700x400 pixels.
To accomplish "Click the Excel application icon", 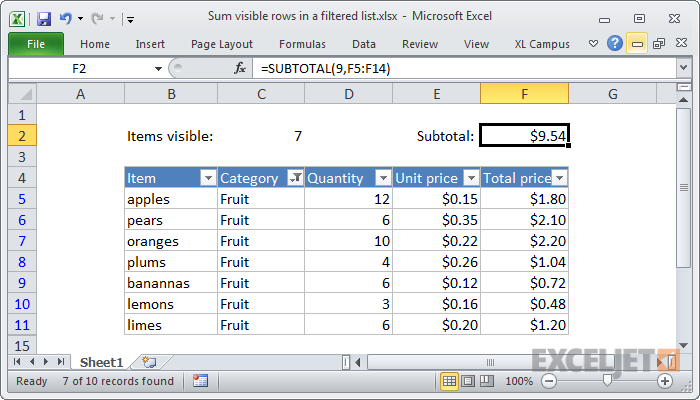I will [x=18, y=19].
